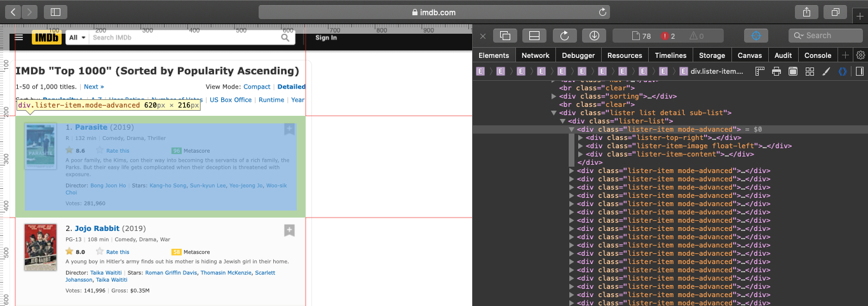Open the Console tab

click(817, 55)
